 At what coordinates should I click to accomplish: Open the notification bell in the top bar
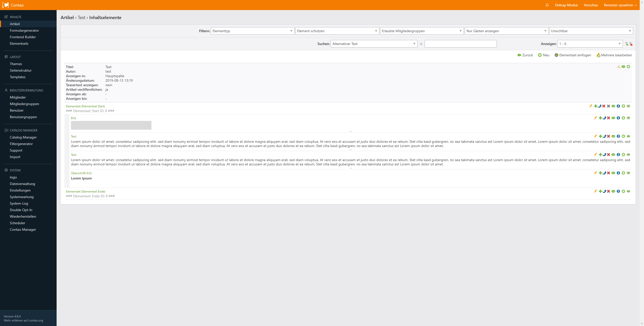click(x=547, y=5)
